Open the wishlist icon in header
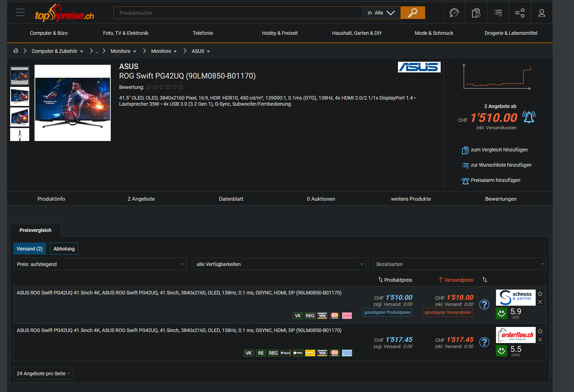 coord(498,13)
